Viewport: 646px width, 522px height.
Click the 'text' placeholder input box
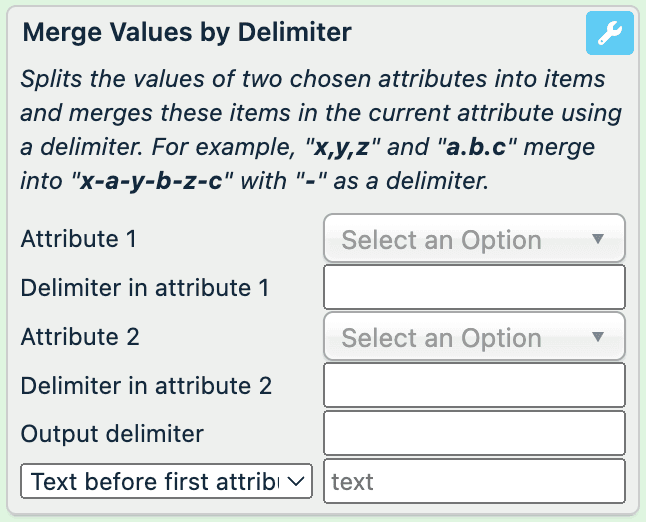pyautogui.click(x=474, y=482)
